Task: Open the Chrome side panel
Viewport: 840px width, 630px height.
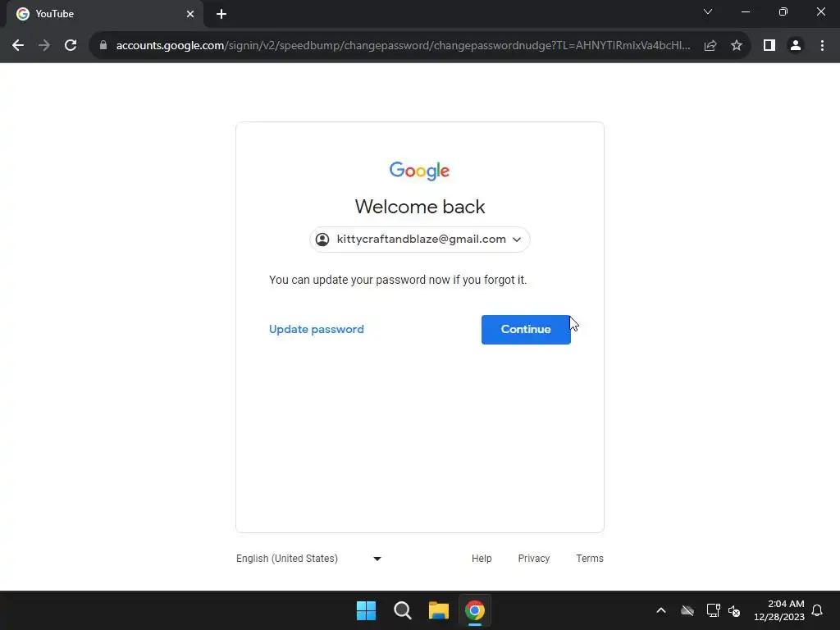Action: click(x=769, y=46)
